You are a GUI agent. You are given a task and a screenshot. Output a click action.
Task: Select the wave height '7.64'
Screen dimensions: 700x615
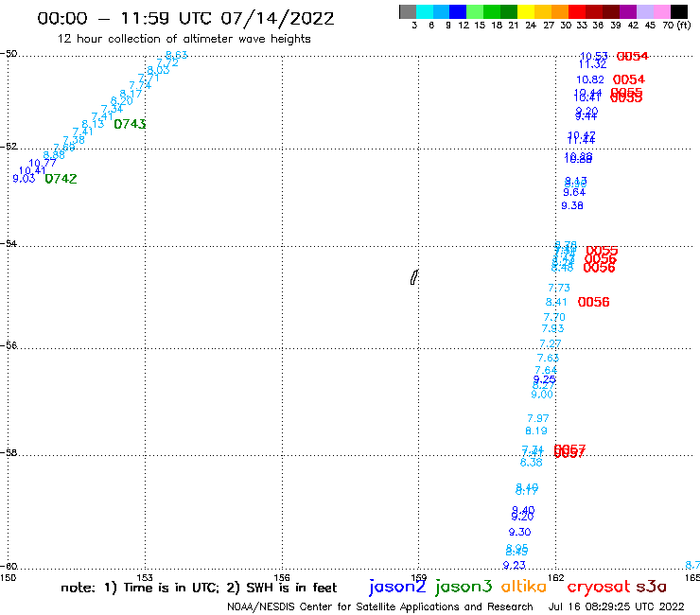coord(546,370)
